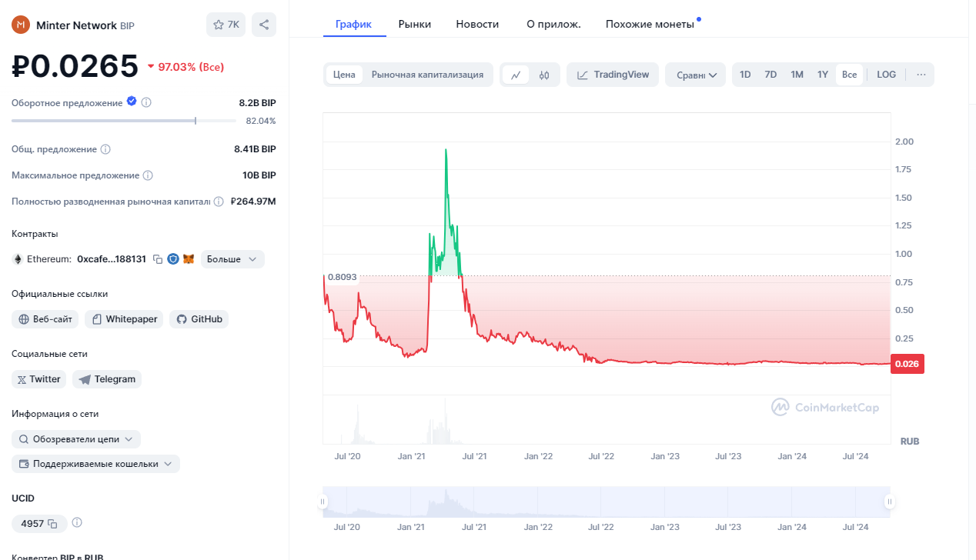Open the share button
The image size is (976, 560).
pos(264,25)
